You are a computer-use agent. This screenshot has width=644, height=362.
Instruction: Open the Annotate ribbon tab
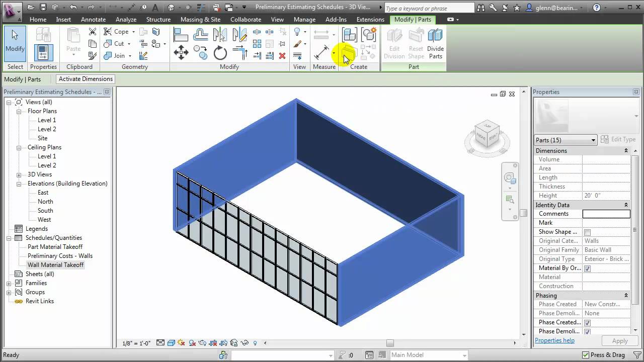click(x=93, y=20)
